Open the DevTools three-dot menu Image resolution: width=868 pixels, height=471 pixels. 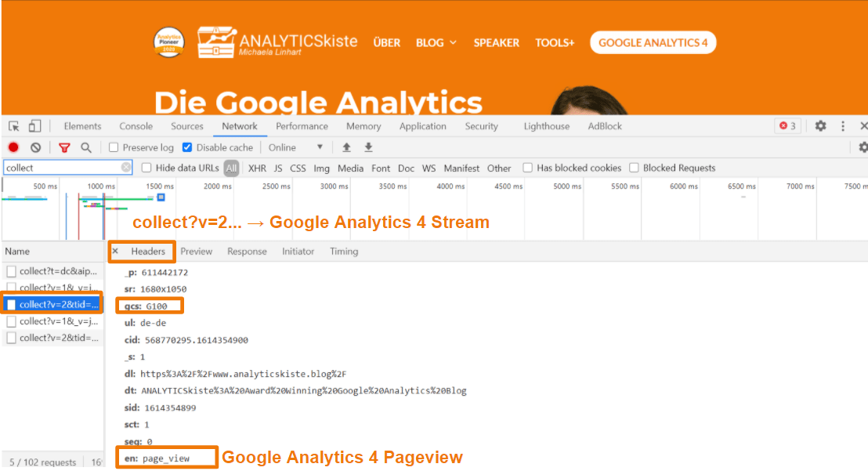842,126
